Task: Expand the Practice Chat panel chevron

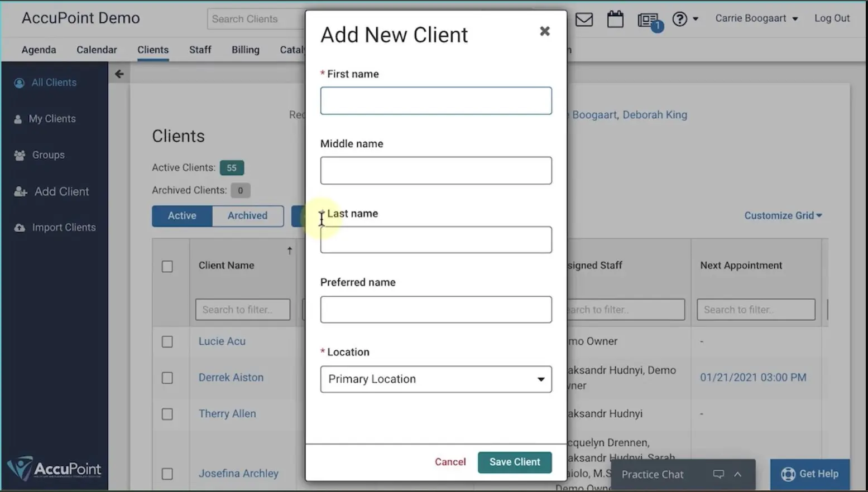Action: point(737,474)
